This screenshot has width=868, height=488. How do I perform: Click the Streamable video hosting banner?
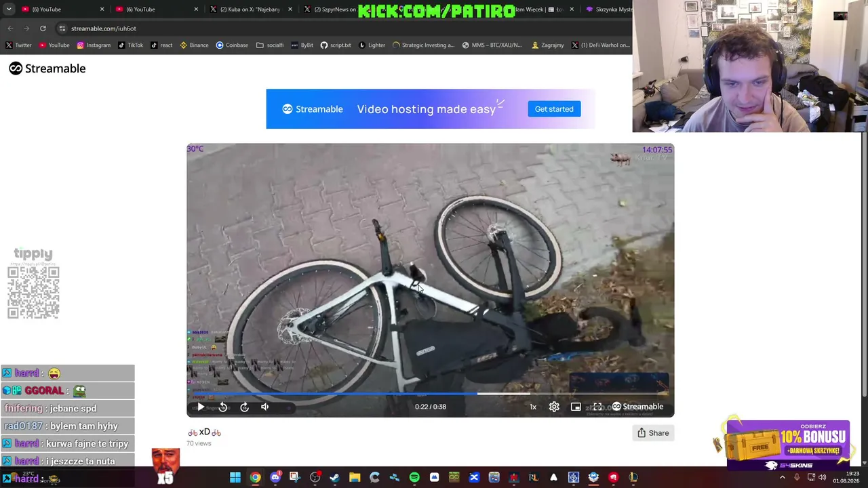[x=431, y=109]
